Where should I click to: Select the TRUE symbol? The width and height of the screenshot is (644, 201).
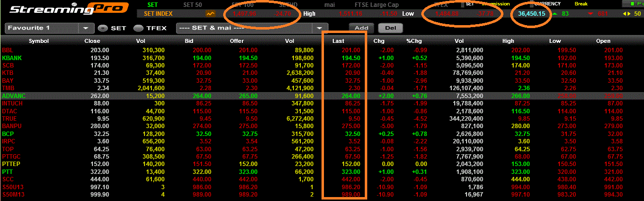pyautogui.click(x=9, y=119)
